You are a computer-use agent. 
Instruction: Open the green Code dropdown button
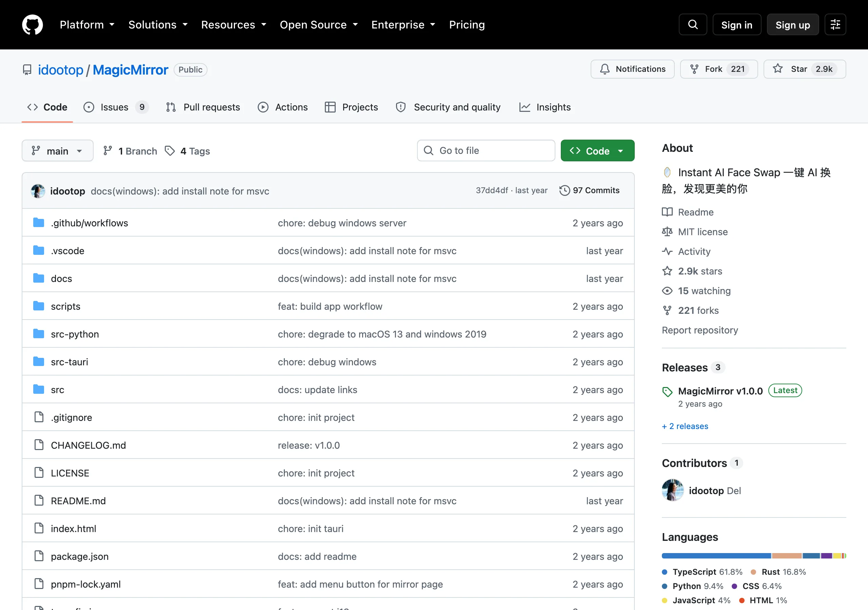click(597, 151)
